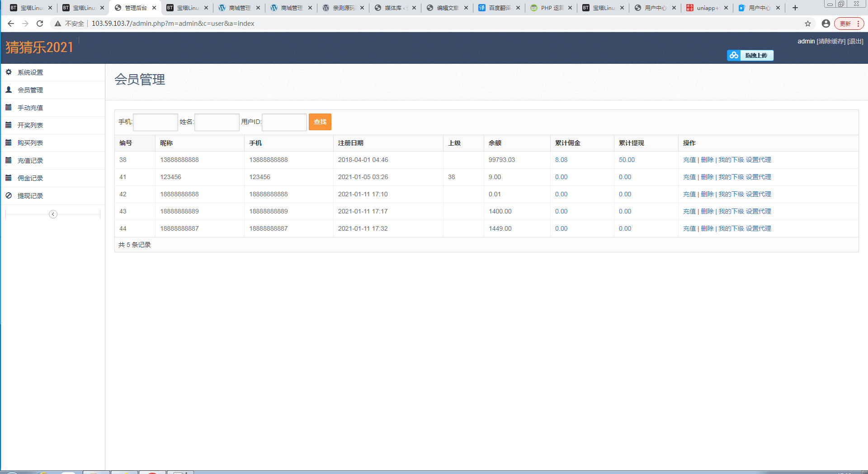Click the orange 查找 search button

click(320, 122)
